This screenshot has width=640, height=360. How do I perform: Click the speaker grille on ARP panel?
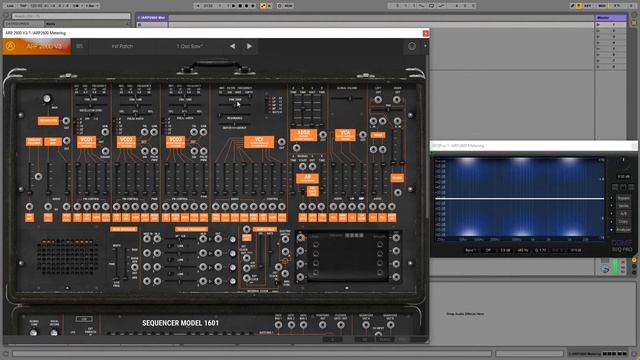(67, 257)
